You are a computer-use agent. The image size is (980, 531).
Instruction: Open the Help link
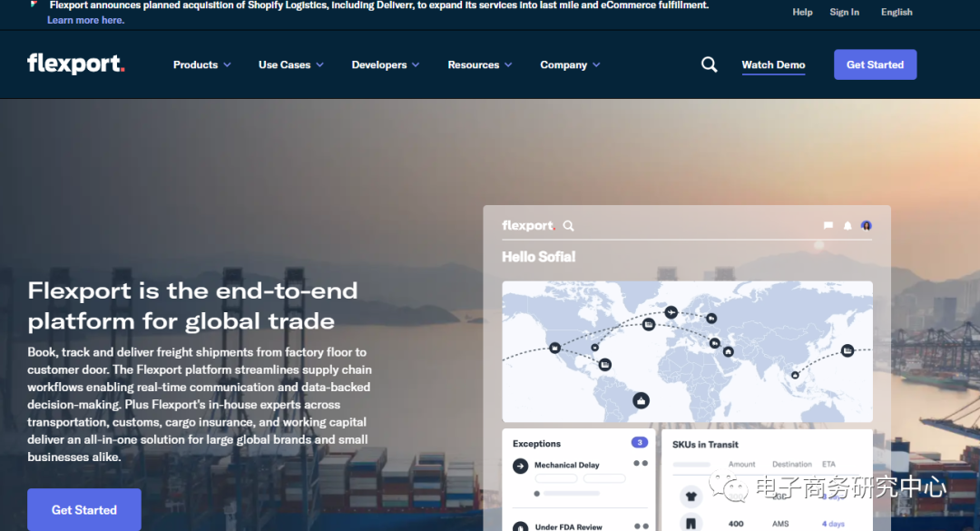pos(802,12)
